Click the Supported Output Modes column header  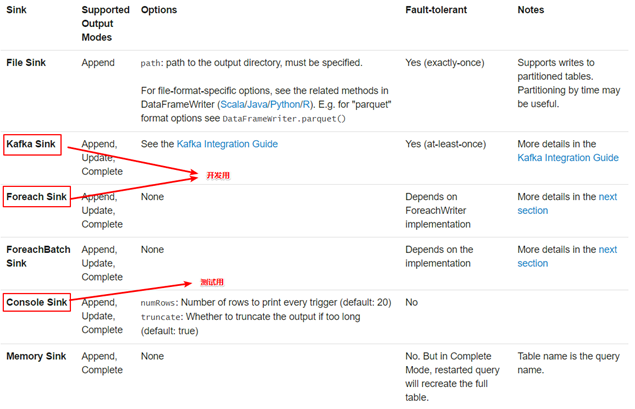[x=105, y=23]
